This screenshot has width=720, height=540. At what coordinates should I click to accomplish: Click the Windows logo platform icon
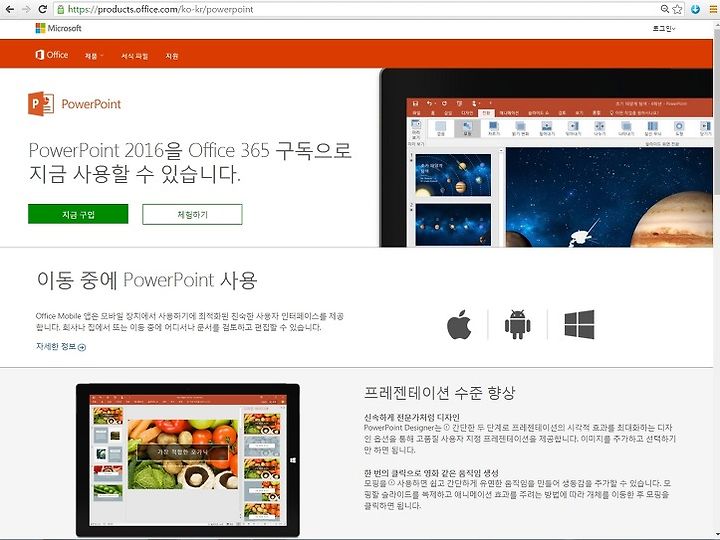tap(579, 324)
